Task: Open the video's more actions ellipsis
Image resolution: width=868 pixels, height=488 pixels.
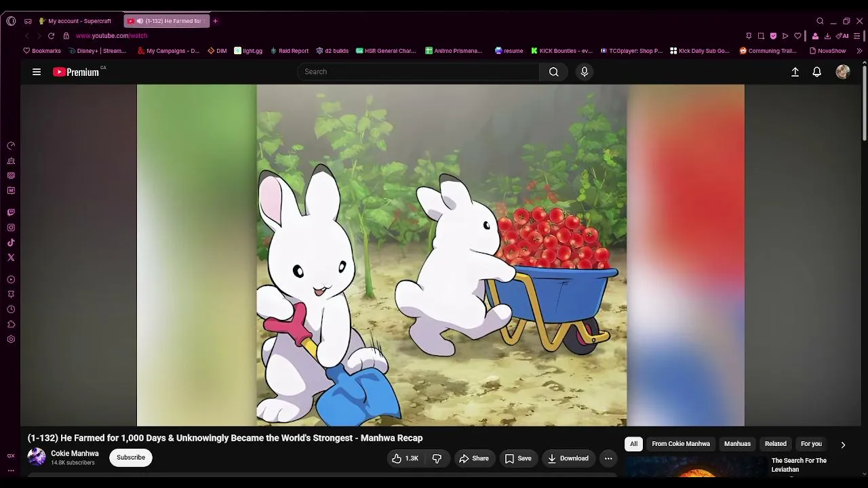Action: [x=608, y=459]
